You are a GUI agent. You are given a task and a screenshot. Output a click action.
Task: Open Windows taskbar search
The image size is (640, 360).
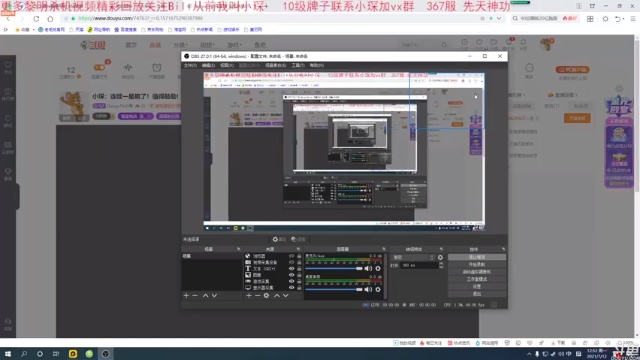tap(24, 354)
